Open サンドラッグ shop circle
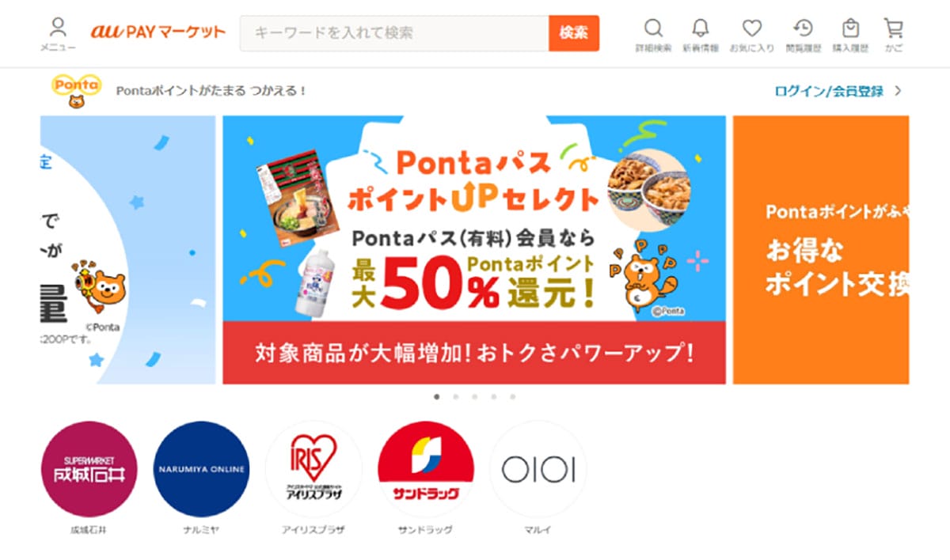This screenshot has height=560, width=950. pyautogui.click(x=426, y=469)
